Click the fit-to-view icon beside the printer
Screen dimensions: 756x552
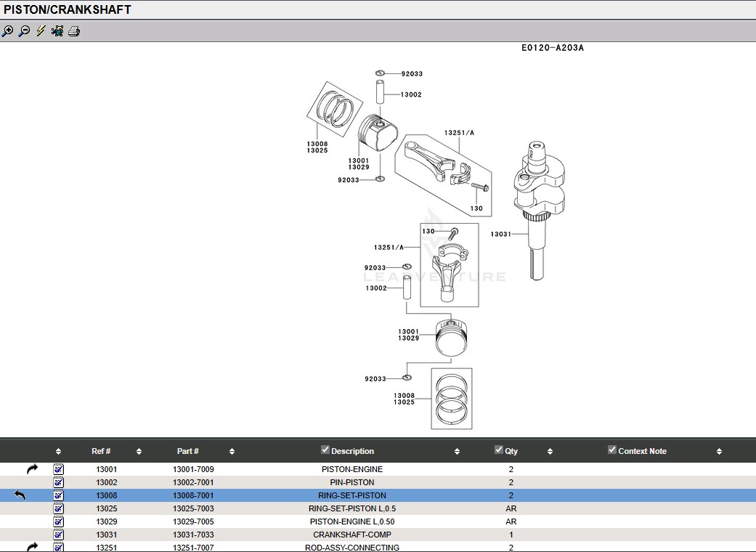click(57, 31)
